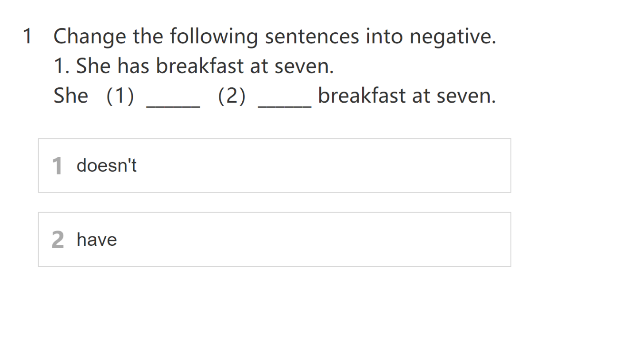Click the word "have" in the second answer
Screen dimensions: 627x364
tap(97, 240)
